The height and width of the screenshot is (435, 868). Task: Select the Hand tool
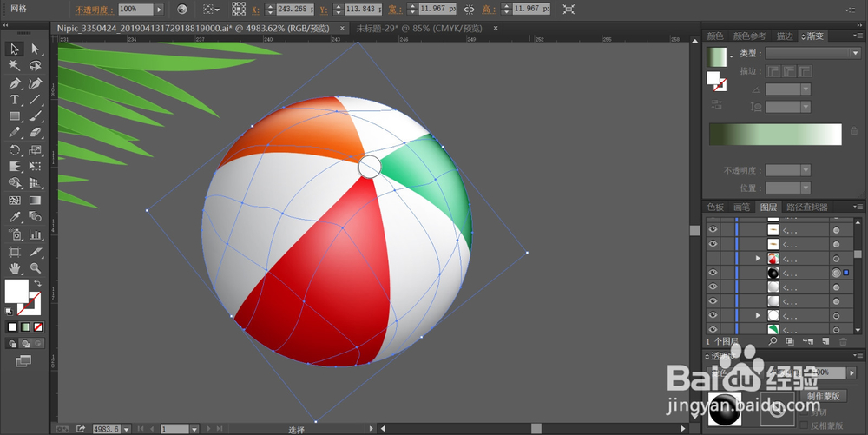[15, 268]
